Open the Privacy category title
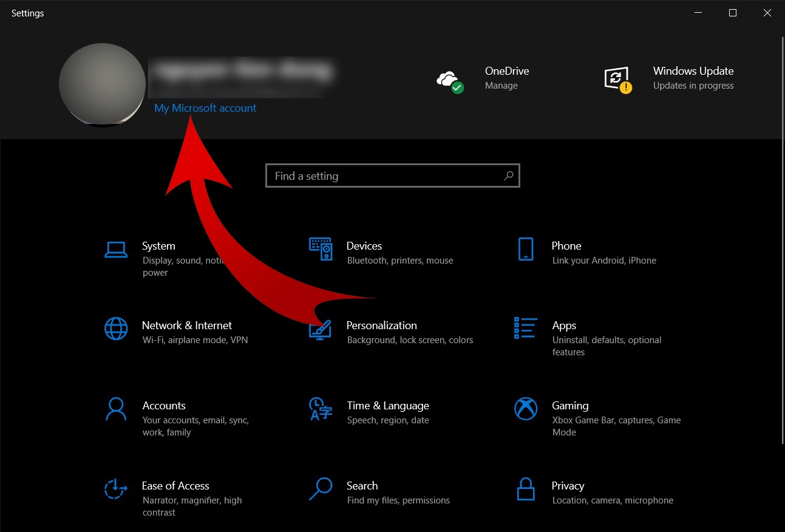This screenshot has width=785, height=532. point(568,486)
